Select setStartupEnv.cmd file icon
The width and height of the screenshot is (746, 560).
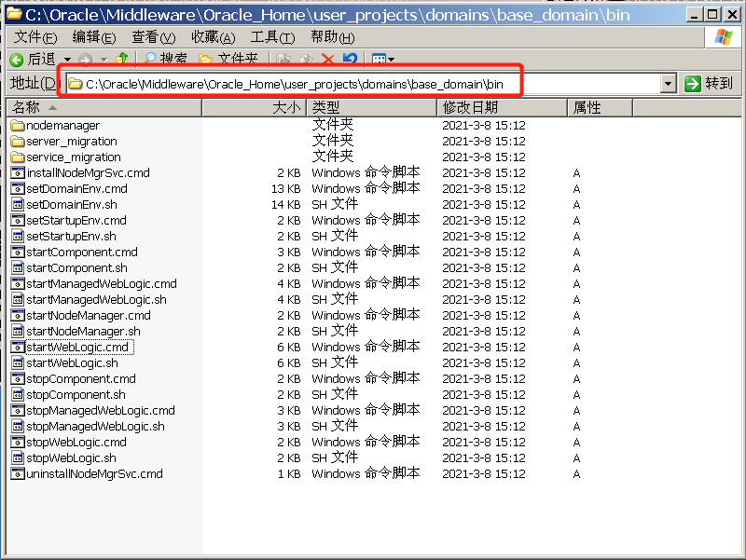[18, 221]
